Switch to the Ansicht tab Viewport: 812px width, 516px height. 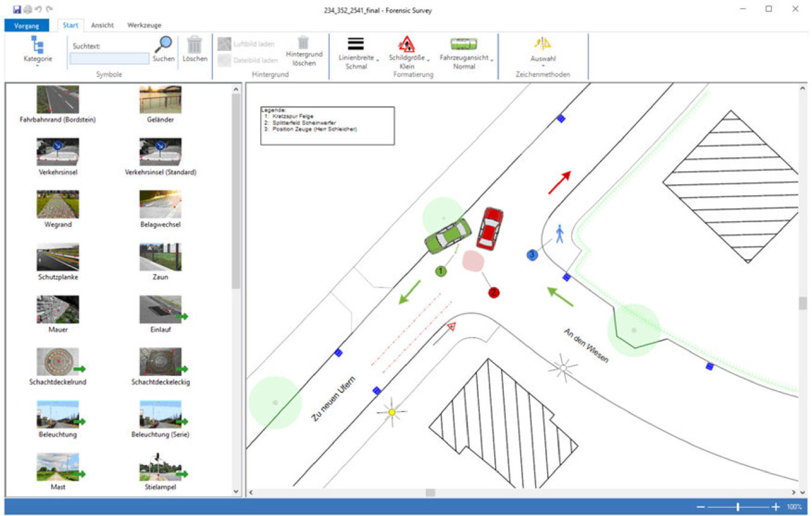pyautogui.click(x=102, y=25)
